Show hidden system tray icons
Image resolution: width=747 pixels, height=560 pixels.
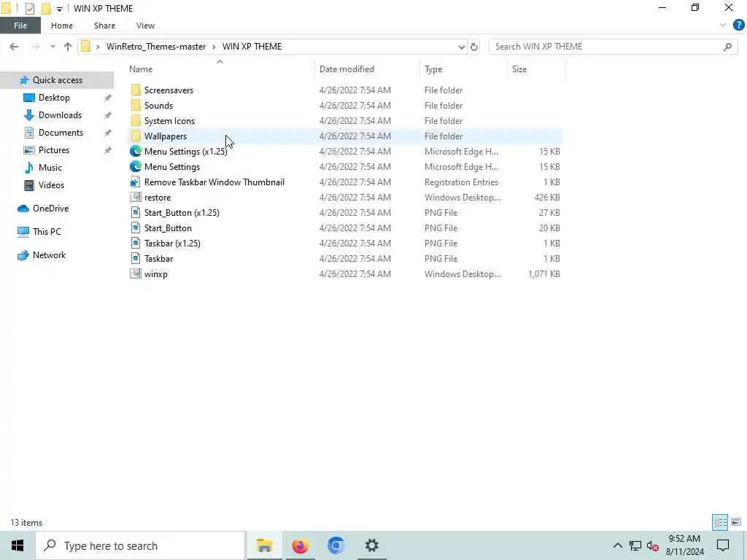[x=617, y=545]
